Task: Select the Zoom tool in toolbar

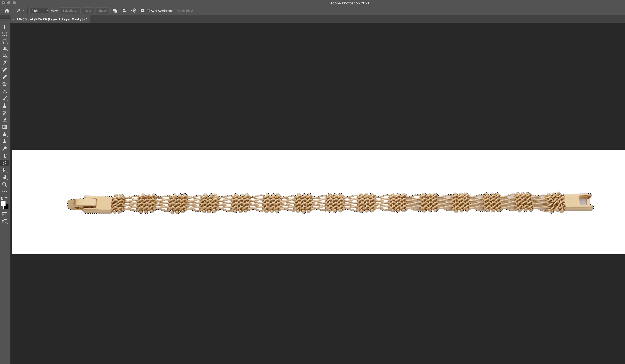Action: click(x=4, y=184)
